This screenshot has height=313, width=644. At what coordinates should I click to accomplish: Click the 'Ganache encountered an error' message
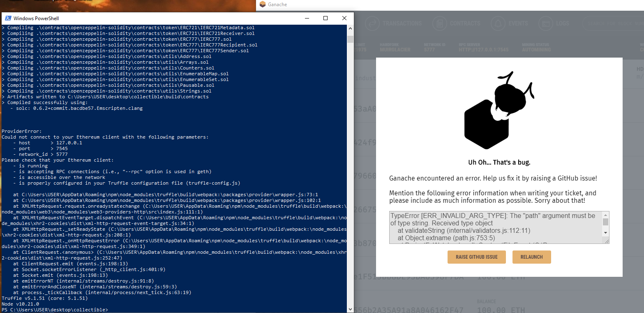493,178
